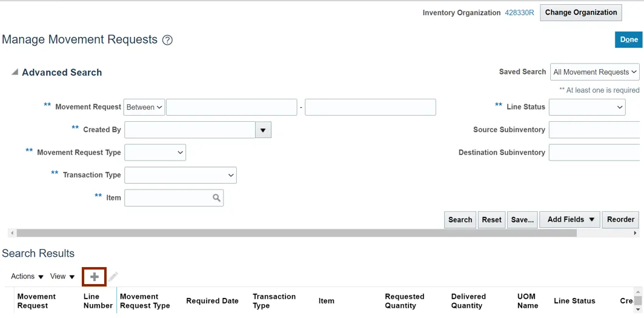Click the magnifier icon in Item field
Viewport: 644px width, 318px height.
click(x=216, y=198)
